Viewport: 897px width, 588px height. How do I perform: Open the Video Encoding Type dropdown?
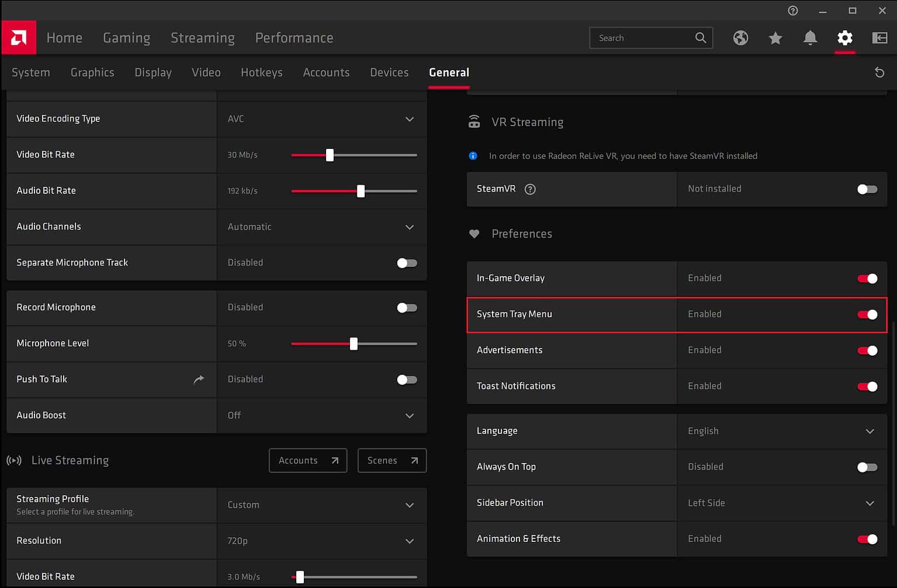409,119
